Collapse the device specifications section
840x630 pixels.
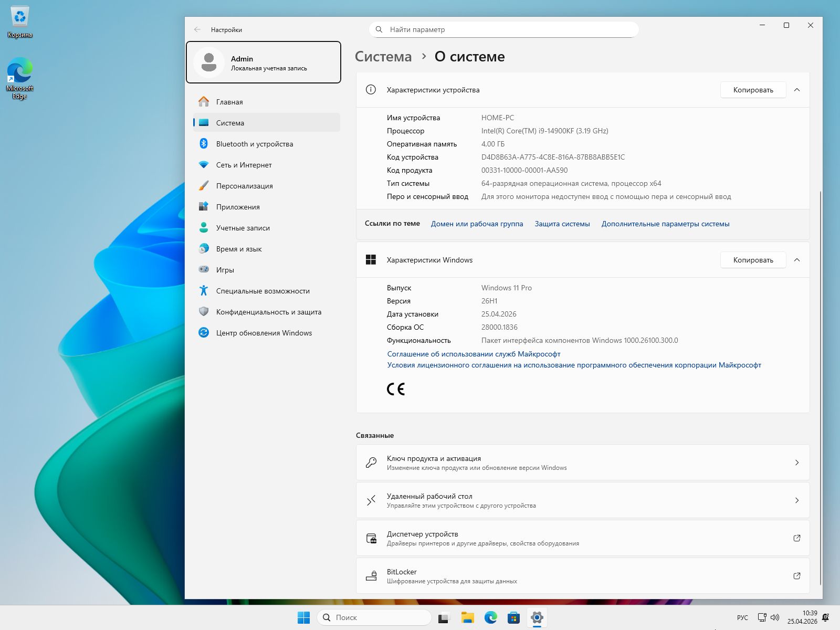(x=797, y=90)
